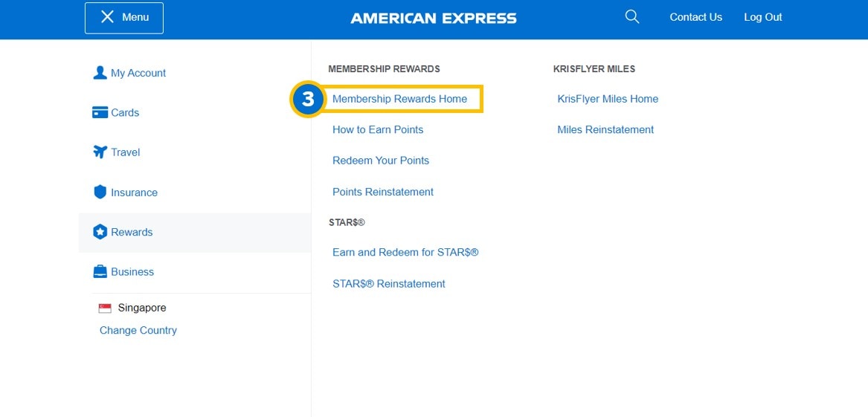
Task: Select Redeem Your Points
Action: click(x=381, y=161)
